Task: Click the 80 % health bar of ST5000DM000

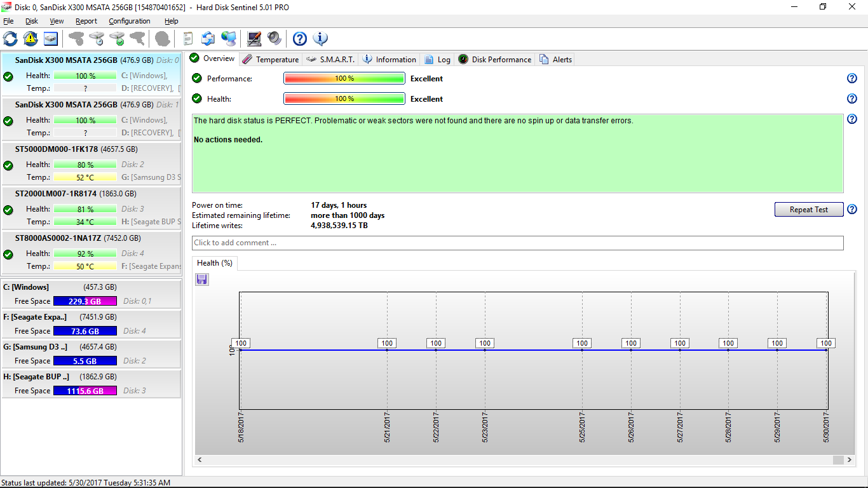Action: point(85,165)
